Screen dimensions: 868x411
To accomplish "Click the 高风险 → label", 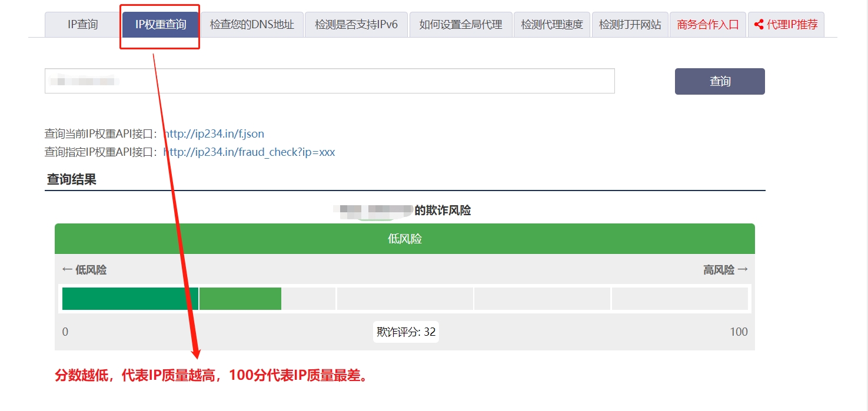I will pos(725,270).
